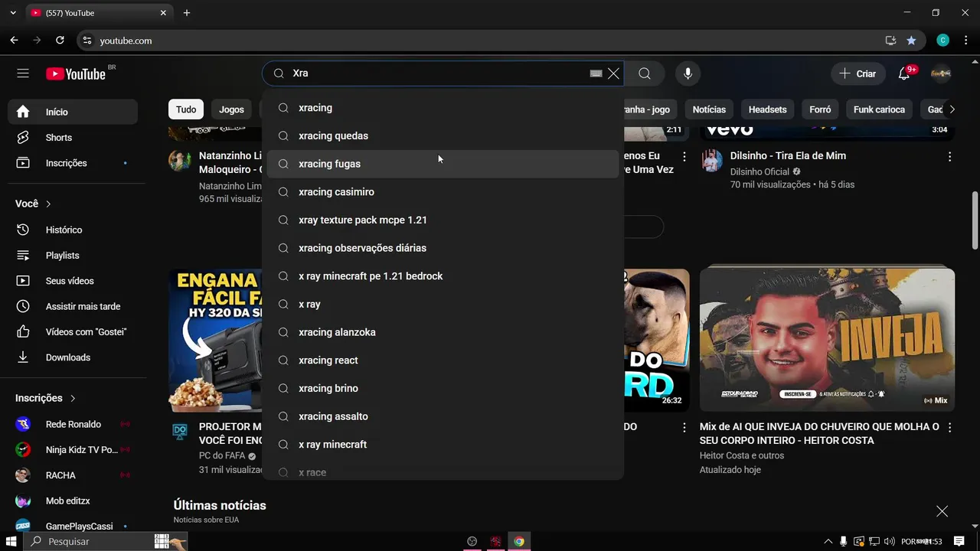The height and width of the screenshot is (551, 980).
Task: Open the RACHA channel
Action: 73,475
